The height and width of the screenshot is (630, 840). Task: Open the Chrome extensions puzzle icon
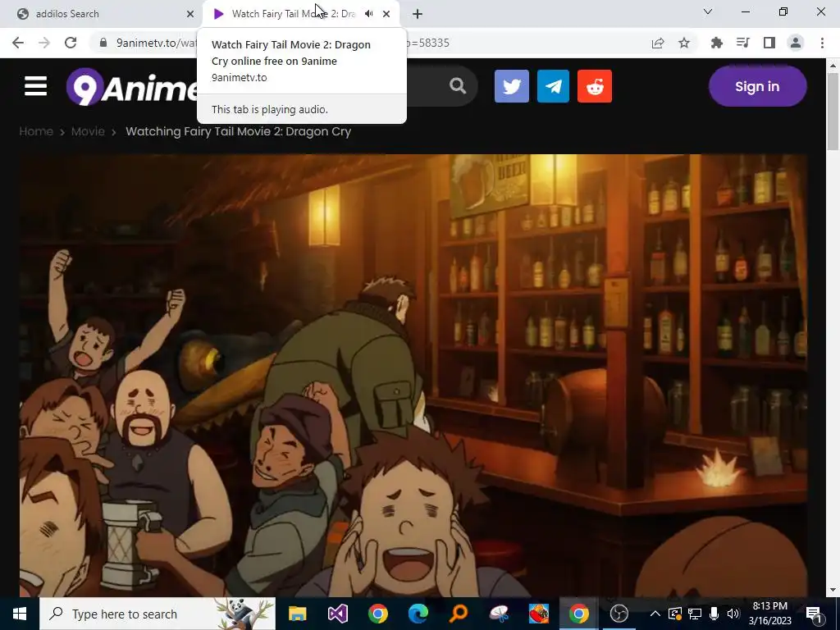click(x=716, y=43)
